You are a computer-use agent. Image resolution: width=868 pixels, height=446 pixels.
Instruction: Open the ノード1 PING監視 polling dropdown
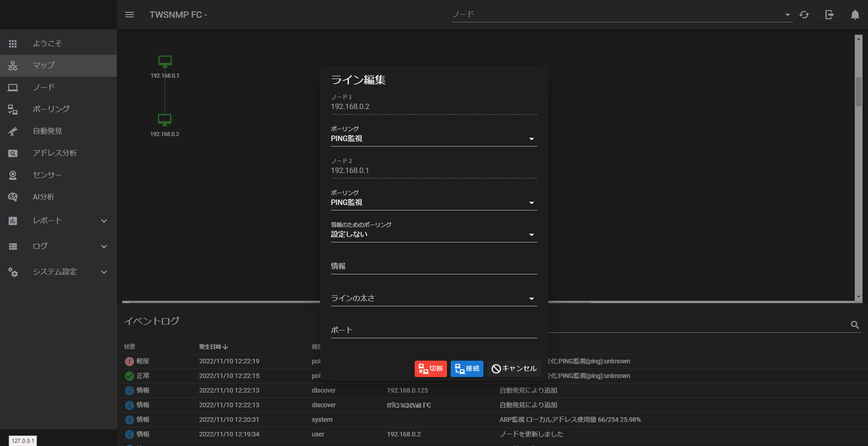click(x=531, y=138)
